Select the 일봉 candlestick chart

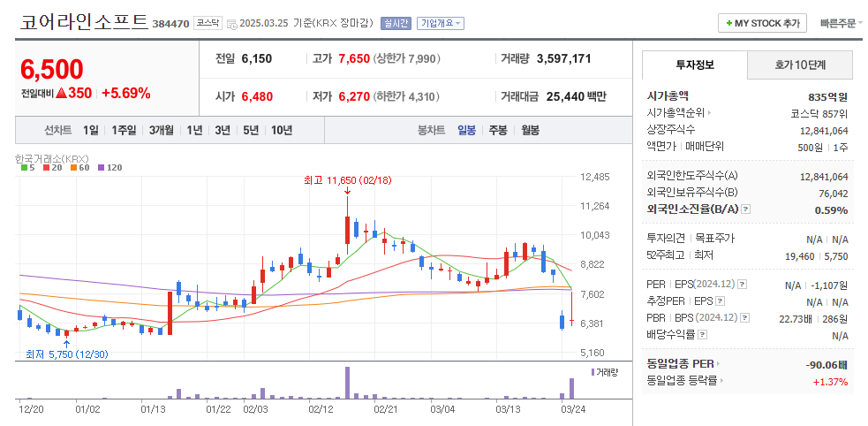pos(466,131)
